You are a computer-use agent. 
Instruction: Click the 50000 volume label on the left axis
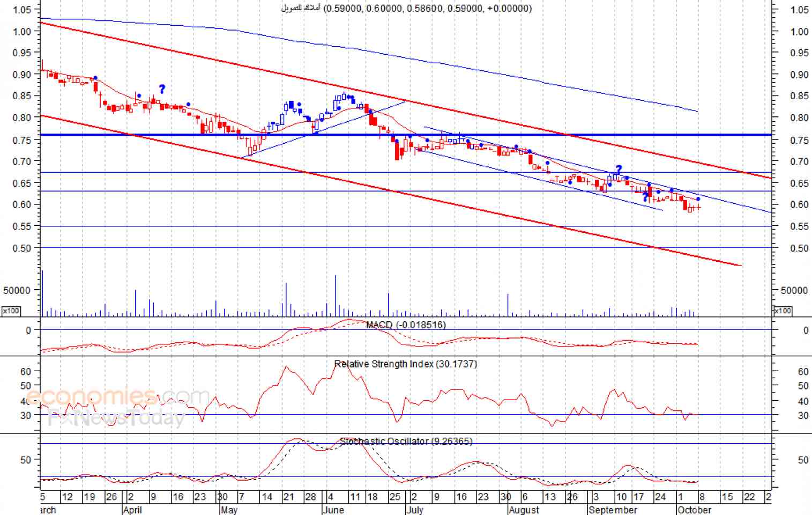coord(17,290)
